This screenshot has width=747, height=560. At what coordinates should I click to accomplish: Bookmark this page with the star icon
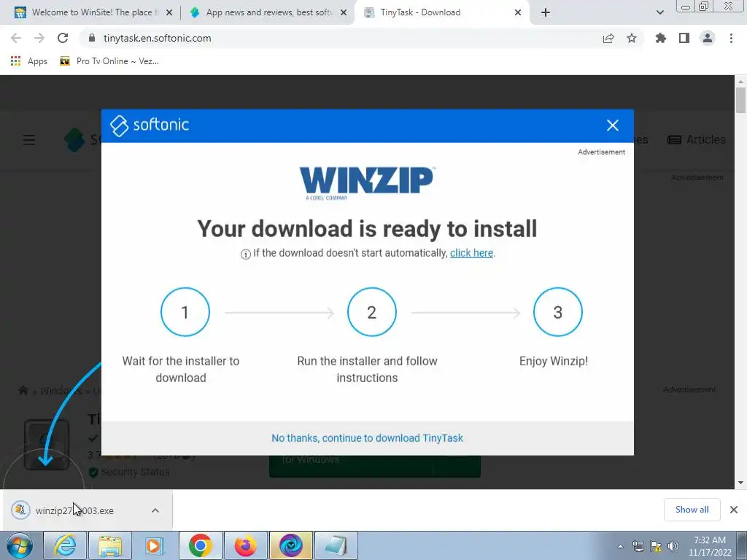coord(632,38)
